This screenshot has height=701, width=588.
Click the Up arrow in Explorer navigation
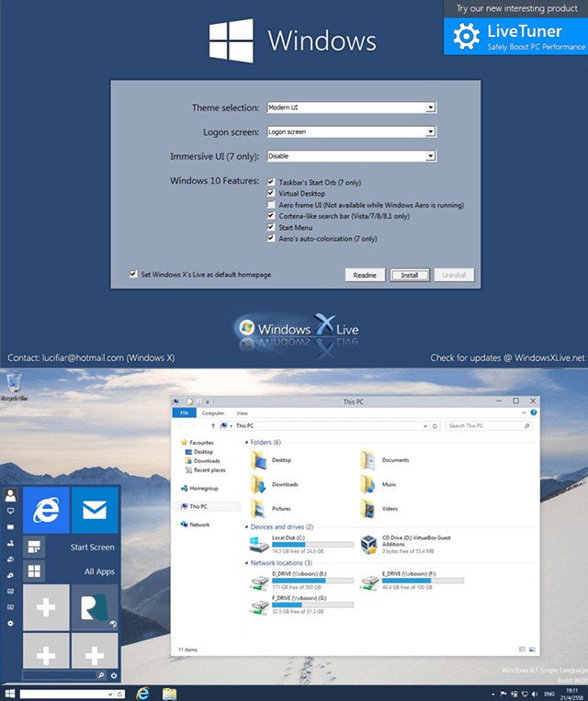coord(213,425)
